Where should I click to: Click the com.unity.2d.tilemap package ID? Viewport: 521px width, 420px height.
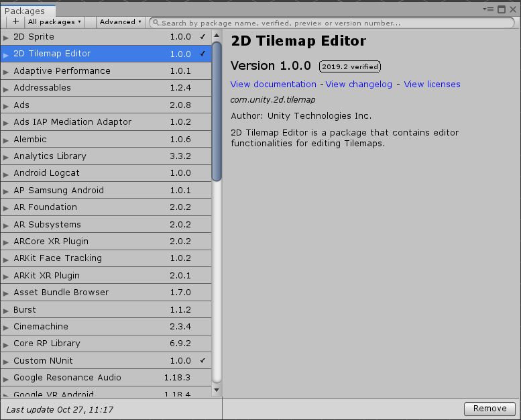coord(273,100)
